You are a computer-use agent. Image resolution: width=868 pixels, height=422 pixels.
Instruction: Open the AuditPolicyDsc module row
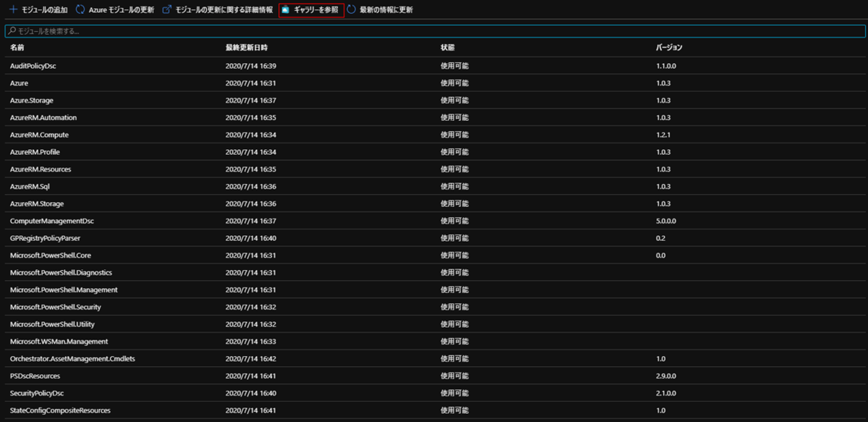pyautogui.click(x=434, y=66)
